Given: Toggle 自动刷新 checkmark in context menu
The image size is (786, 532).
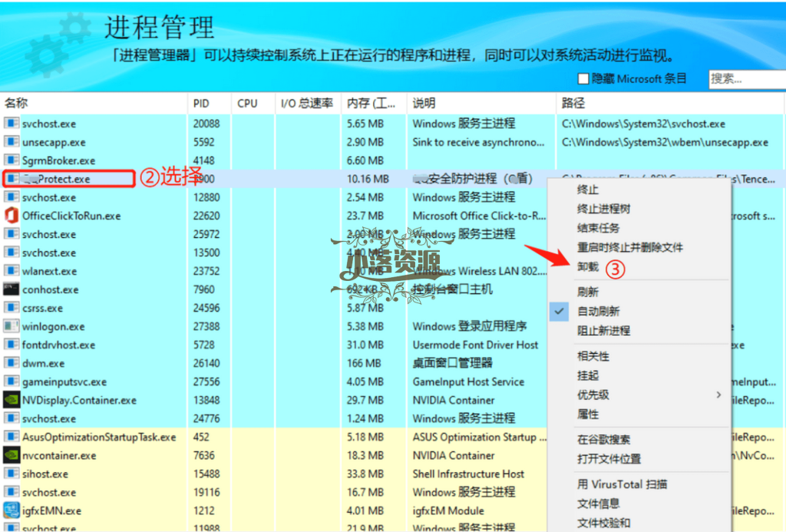Looking at the screenshot, I should coord(559,311).
